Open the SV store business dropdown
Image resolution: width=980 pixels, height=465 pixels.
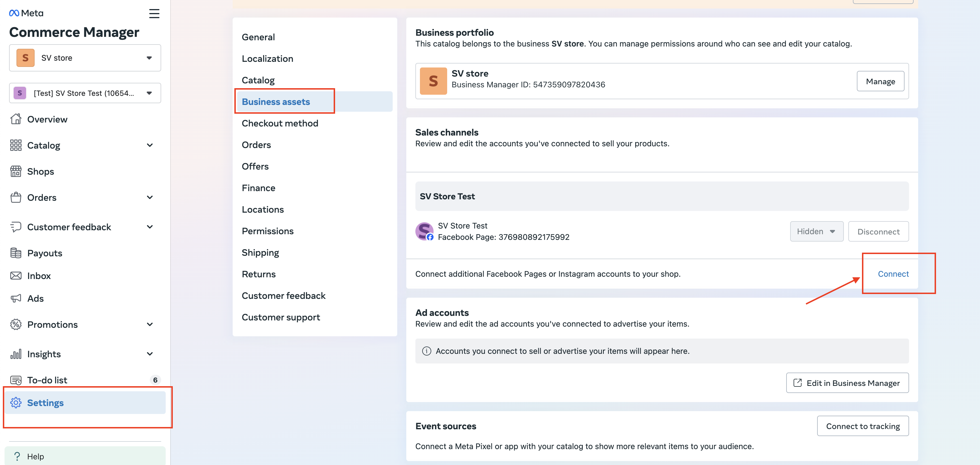coord(85,58)
